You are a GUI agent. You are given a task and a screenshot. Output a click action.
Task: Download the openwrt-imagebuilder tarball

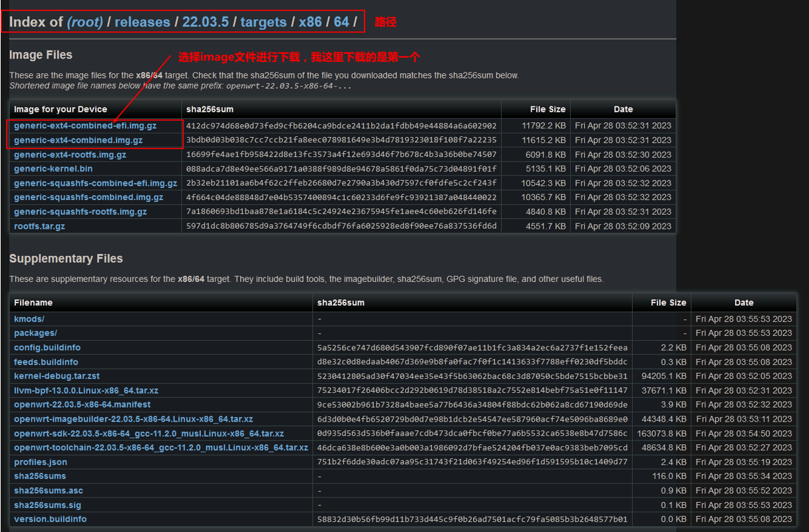[x=133, y=420]
